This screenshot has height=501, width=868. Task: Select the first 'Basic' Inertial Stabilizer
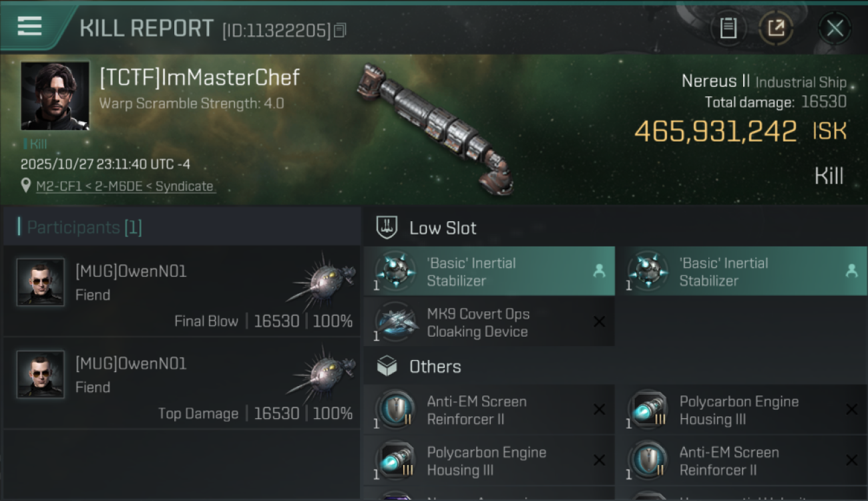489,271
